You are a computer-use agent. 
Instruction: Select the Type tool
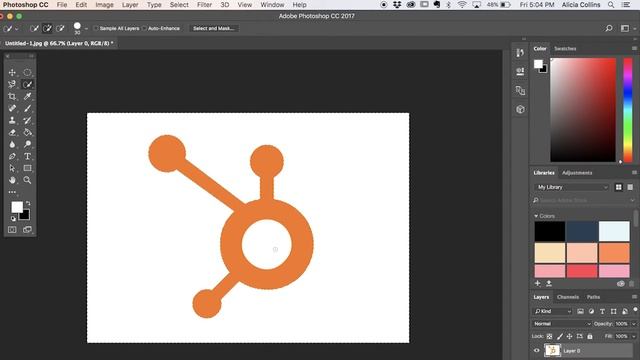click(27, 156)
